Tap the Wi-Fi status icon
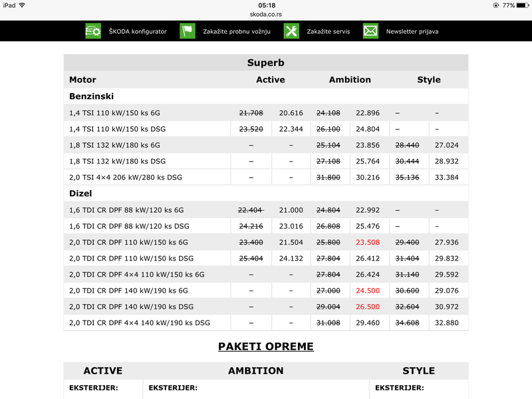 [x=23, y=5]
